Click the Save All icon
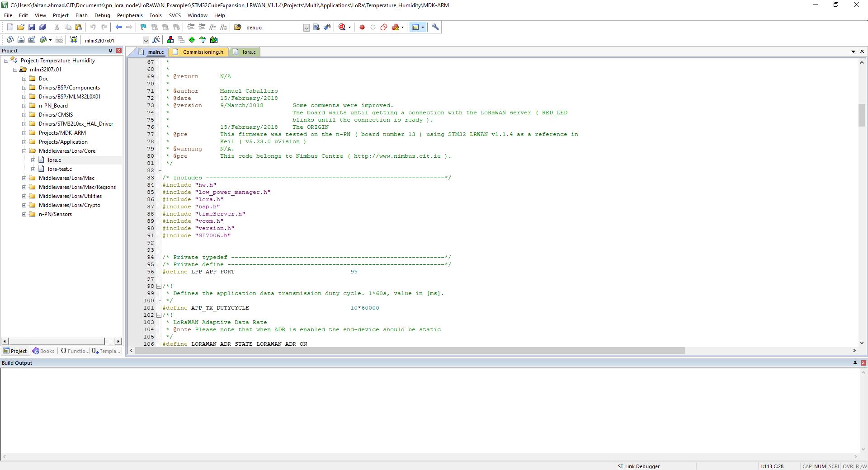 click(x=42, y=28)
